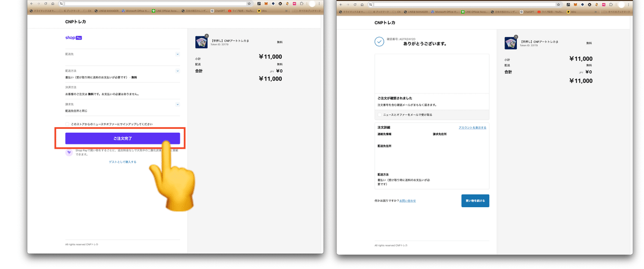Image resolution: width=644 pixels, height=269 pixels.
Task: Click the order confirmation map area in right window
Action: click(432, 74)
